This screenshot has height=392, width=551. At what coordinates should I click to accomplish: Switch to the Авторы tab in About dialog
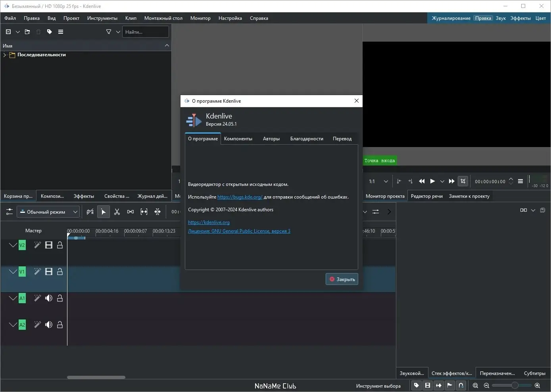[271, 139]
